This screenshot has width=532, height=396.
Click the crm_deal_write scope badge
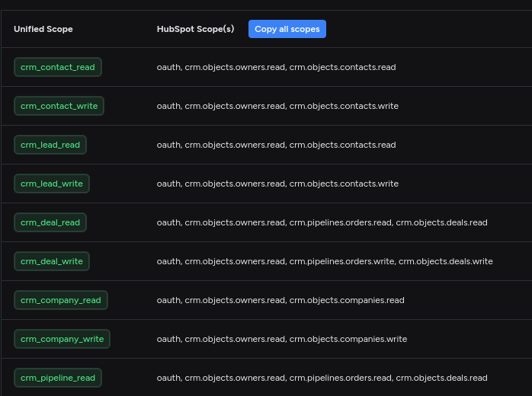pyautogui.click(x=52, y=261)
